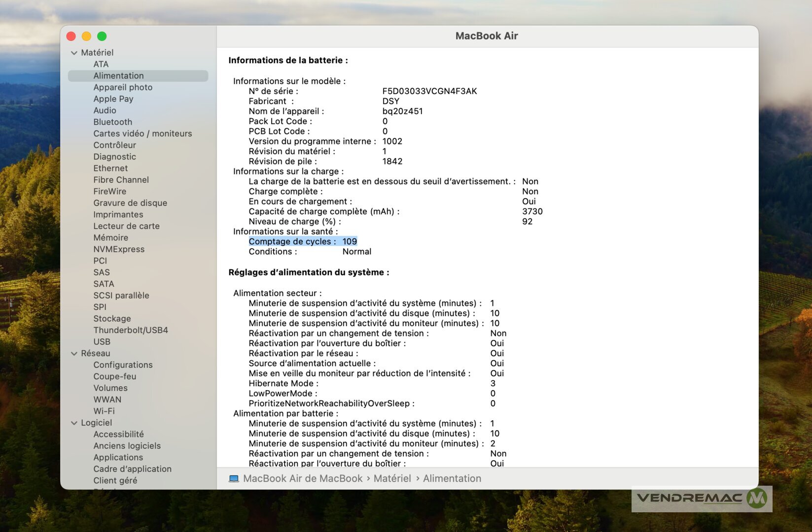This screenshot has width=812, height=532.
Task: Click Alimentation in the bottom path bar
Action: pyautogui.click(x=452, y=479)
